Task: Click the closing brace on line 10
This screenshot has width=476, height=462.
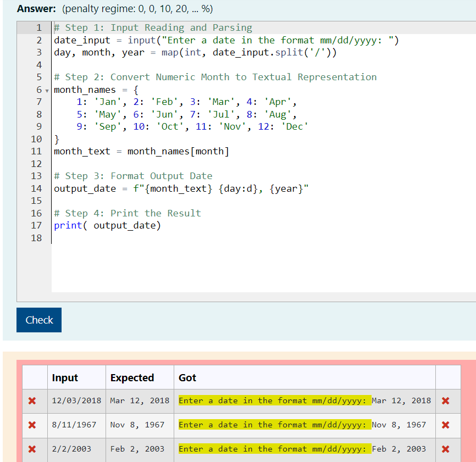Action: pos(57,139)
